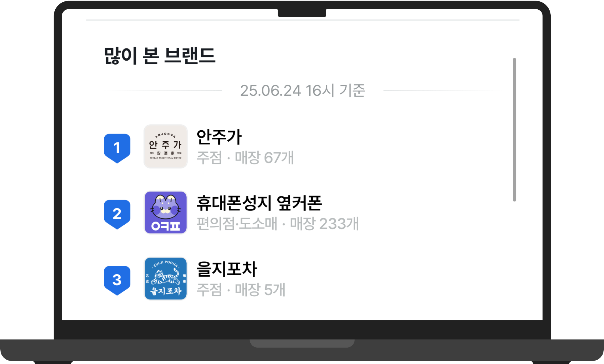Click 편의점·도소매 · 매장 233개 subtitle

click(278, 223)
